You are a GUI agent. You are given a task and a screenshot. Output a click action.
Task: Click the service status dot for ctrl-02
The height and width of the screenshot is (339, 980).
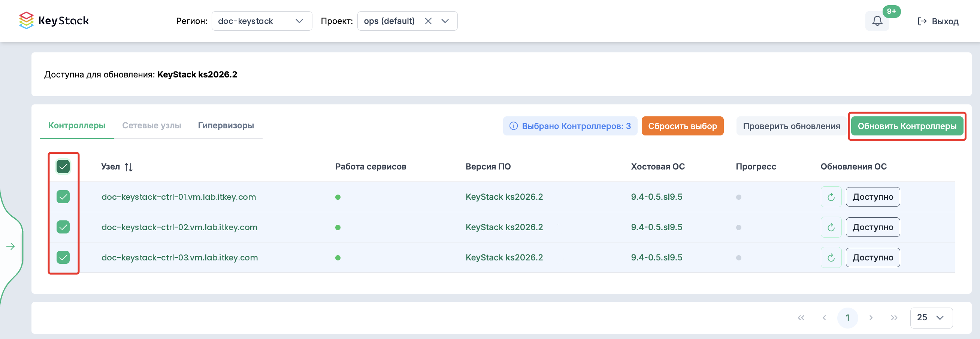338,227
